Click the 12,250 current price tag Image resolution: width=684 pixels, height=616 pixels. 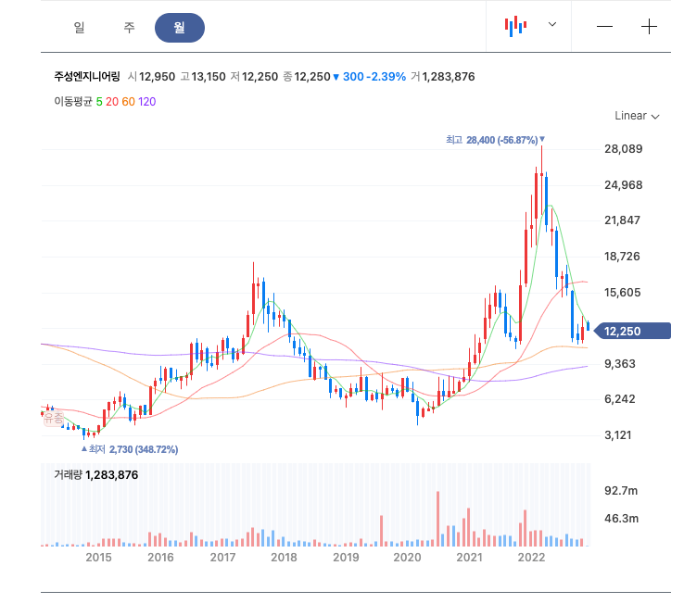pos(632,331)
